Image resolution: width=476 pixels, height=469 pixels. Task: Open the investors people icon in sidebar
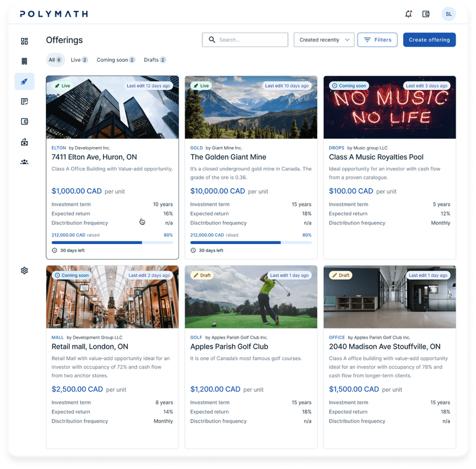click(x=24, y=161)
